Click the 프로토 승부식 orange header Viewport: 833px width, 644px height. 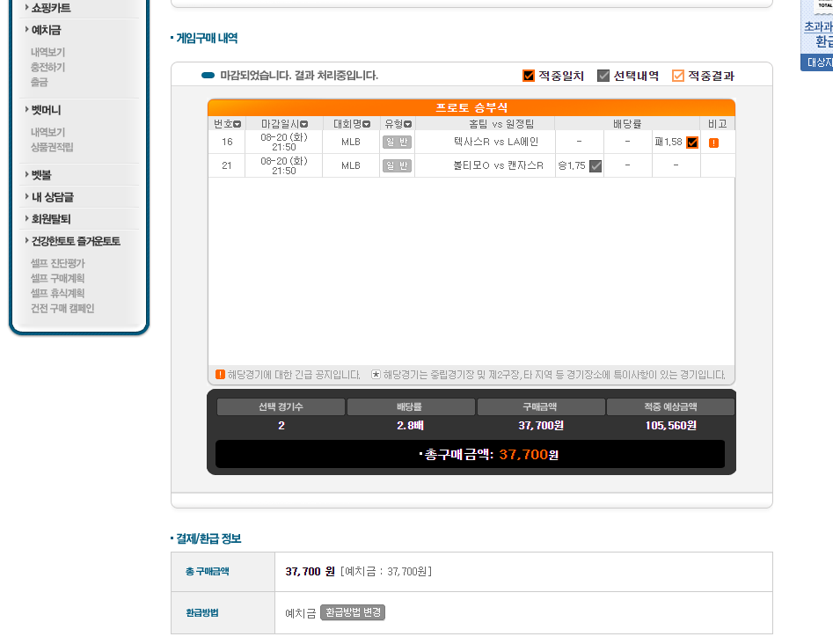click(471, 107)
